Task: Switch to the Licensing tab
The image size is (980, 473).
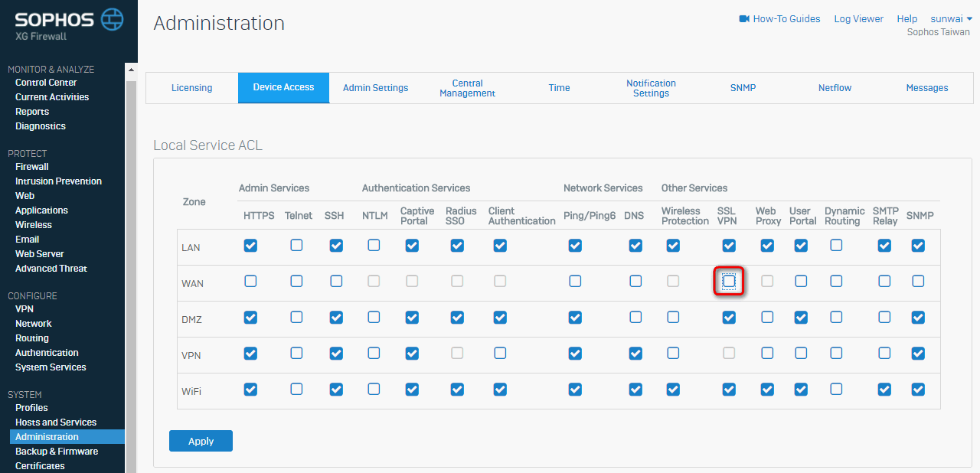Action: [x=191, y=88]
